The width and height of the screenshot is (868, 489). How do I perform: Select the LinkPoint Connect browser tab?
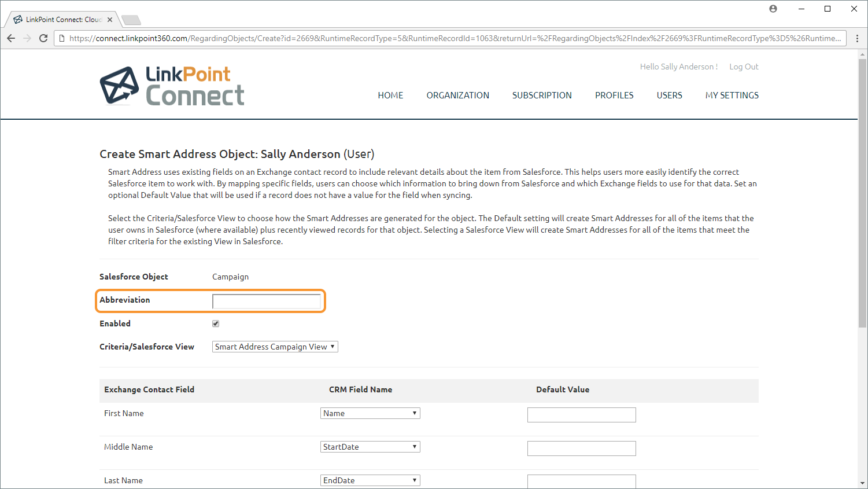coord(62,20)
